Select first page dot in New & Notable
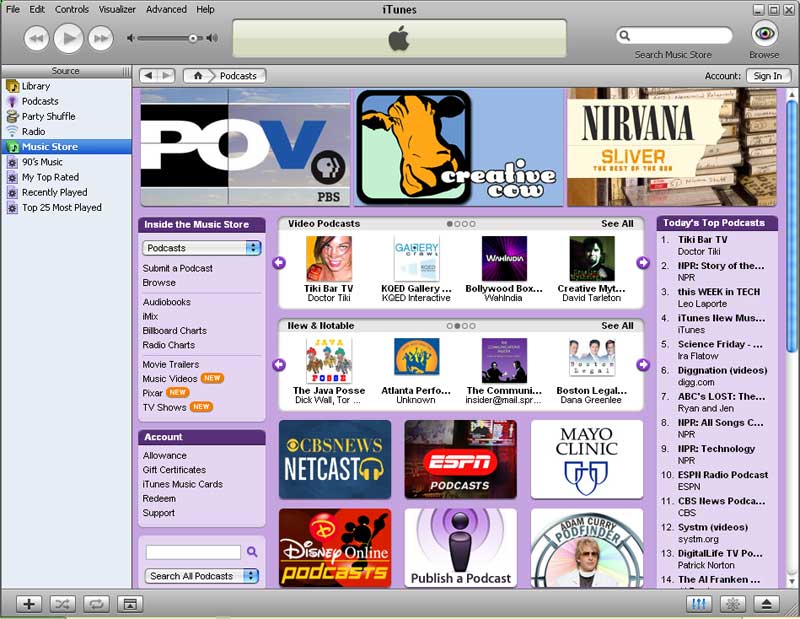800x619 pixels. tap(449, 326)
